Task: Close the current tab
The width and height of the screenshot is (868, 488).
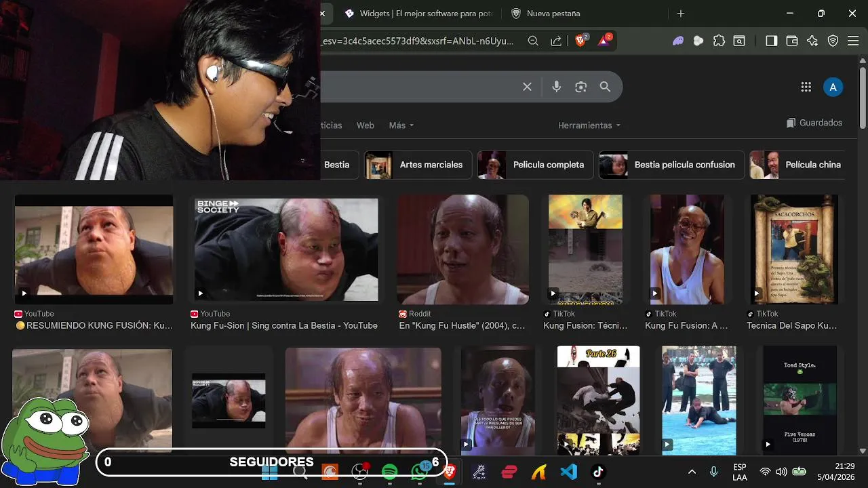Action: tap(323, 14)
